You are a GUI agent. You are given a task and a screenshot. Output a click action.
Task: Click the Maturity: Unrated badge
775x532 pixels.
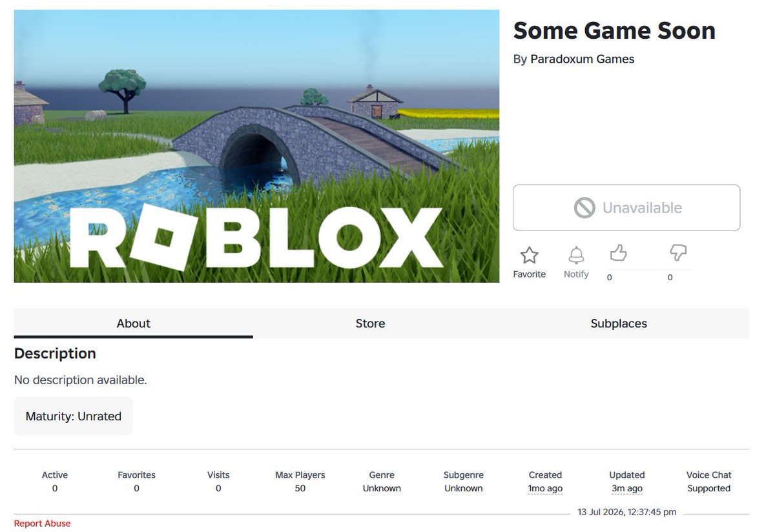coord(74,416)
